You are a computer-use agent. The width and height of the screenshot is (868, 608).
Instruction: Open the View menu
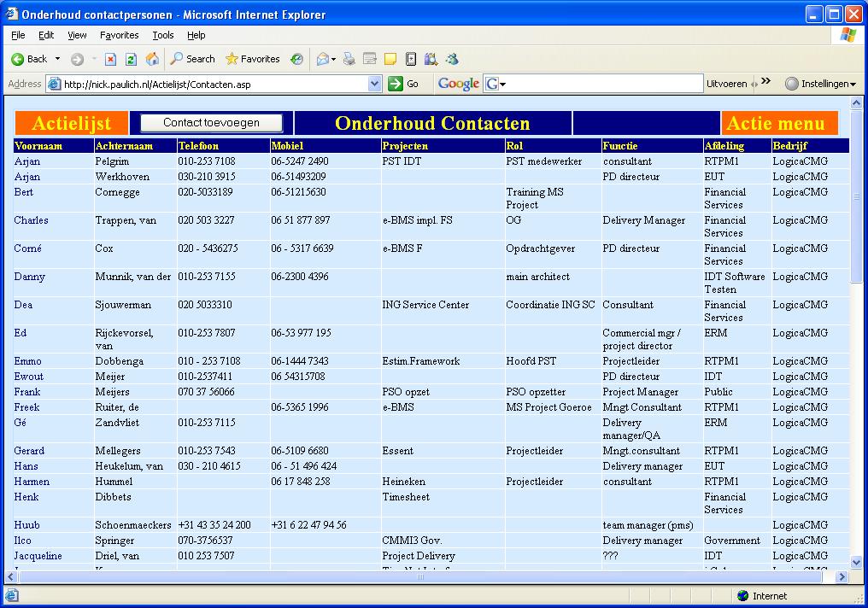point(77,35)
